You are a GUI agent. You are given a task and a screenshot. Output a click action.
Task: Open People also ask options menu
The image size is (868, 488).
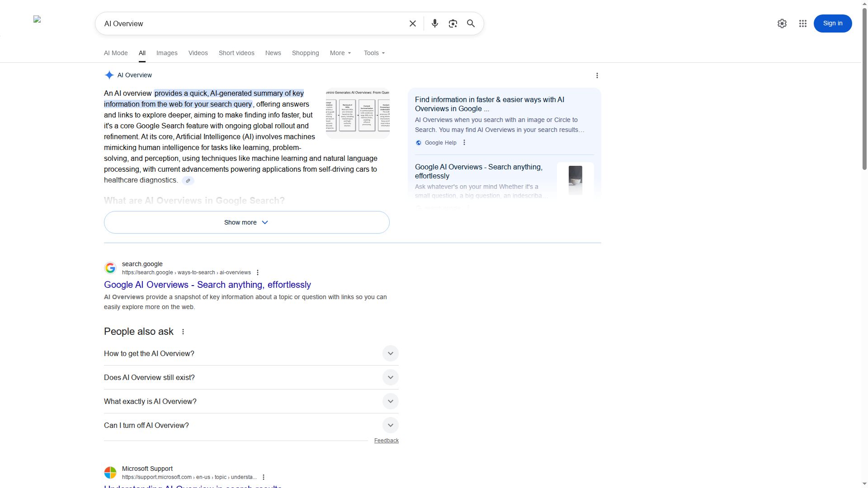click(183, 331)
